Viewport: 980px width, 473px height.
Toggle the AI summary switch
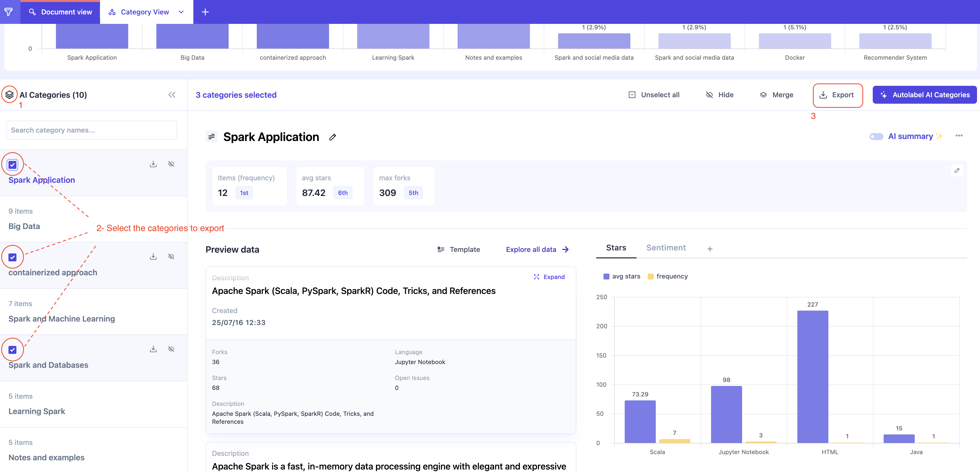tap(876, 137)
